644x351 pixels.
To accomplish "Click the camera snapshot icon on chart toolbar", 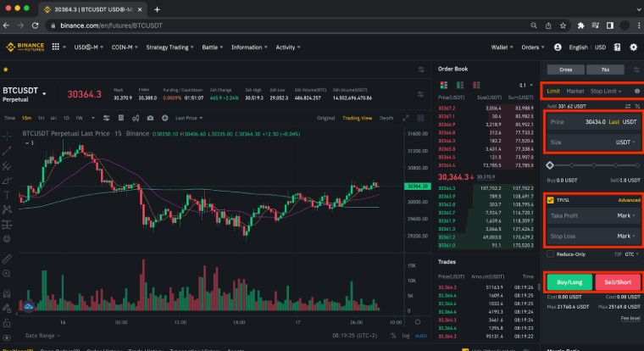I will click(x=150, y=118).
